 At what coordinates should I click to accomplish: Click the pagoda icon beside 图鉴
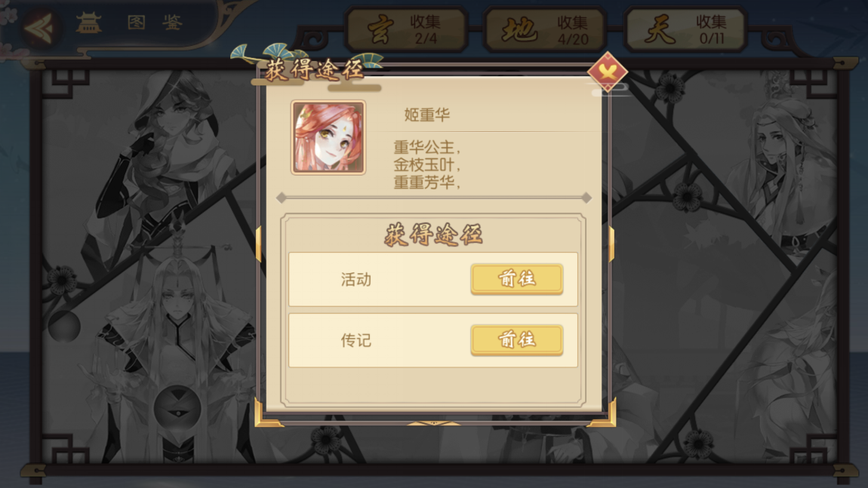88,23
